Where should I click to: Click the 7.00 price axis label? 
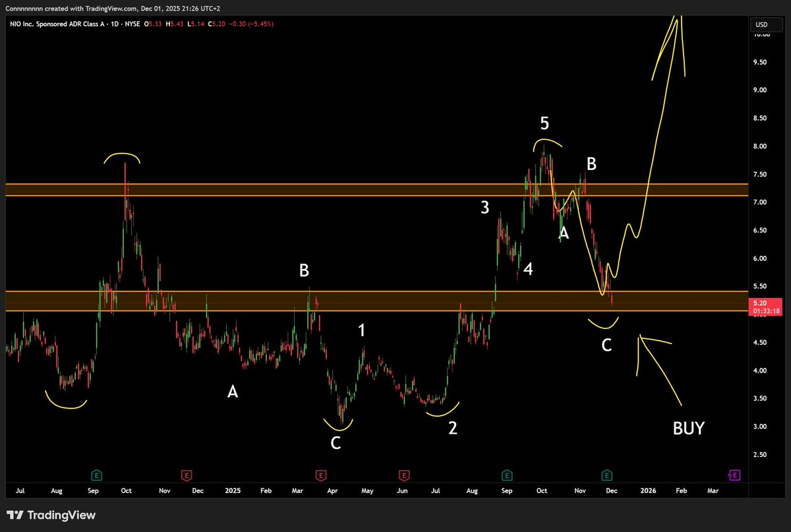click(760, 202)
